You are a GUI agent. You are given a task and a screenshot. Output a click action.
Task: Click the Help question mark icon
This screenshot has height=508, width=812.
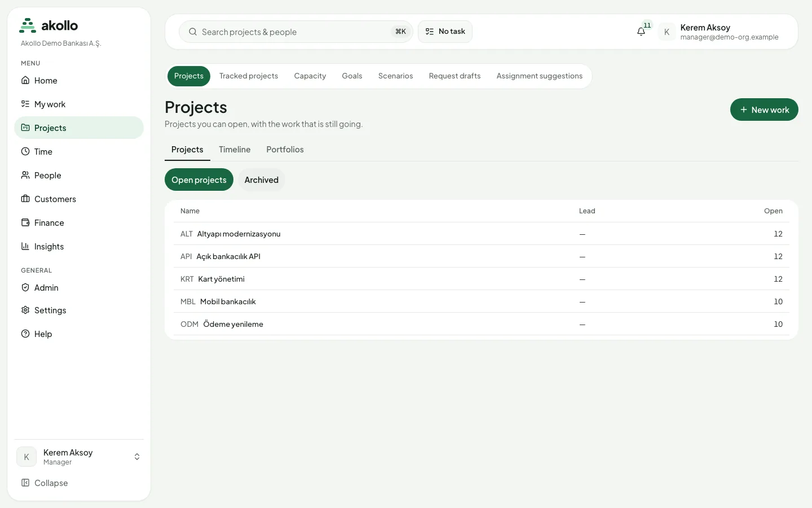coord(25,334)
